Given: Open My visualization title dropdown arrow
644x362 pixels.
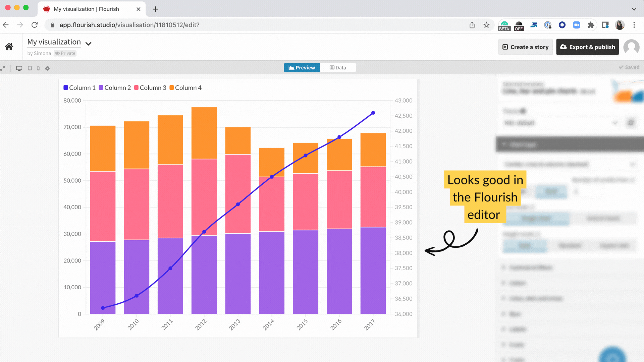Looking at the screenshot, I should 89,44.
